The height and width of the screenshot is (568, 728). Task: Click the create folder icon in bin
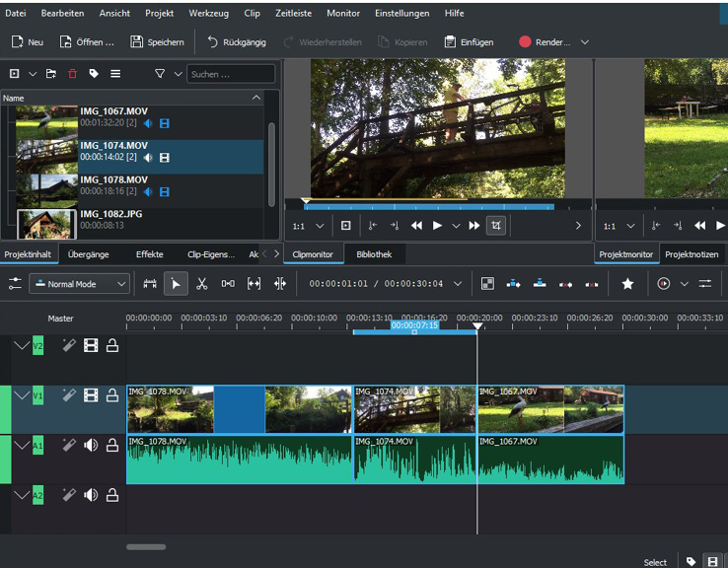pos(51,74)
